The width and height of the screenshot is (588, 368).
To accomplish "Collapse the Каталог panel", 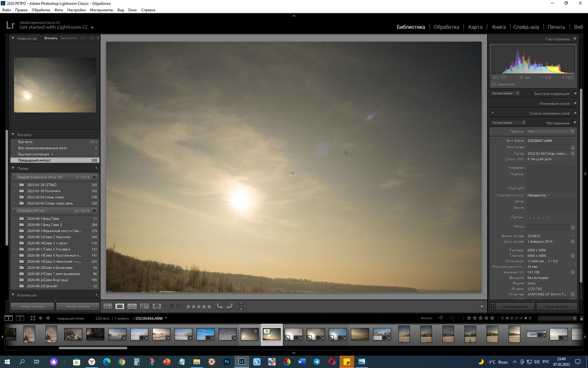I will click(x=13, y=135).
